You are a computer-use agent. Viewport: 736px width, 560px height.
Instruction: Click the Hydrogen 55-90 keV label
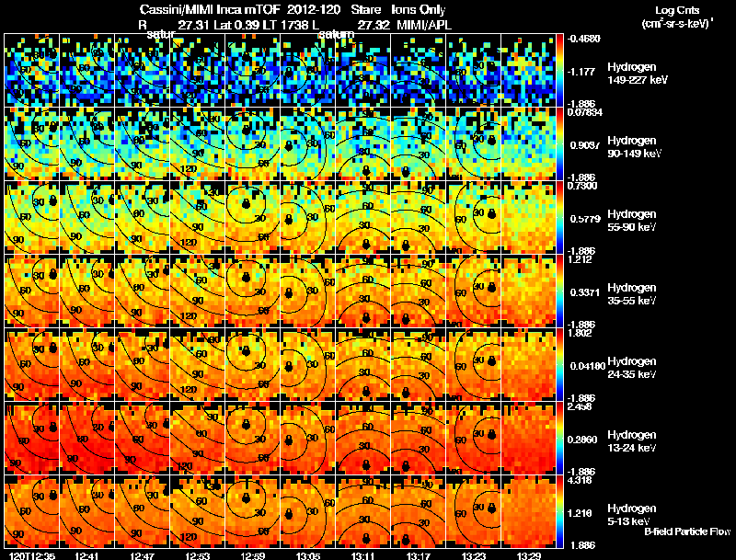pos(632,221)
